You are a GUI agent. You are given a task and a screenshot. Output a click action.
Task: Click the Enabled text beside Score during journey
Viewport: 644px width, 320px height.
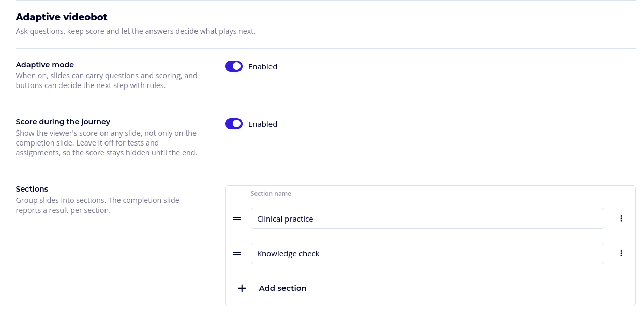coord(263,124)
